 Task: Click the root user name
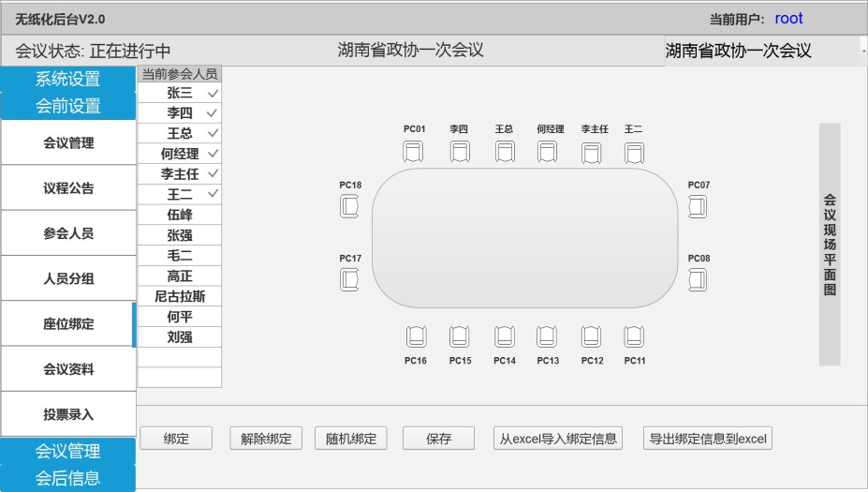point(788,19)
